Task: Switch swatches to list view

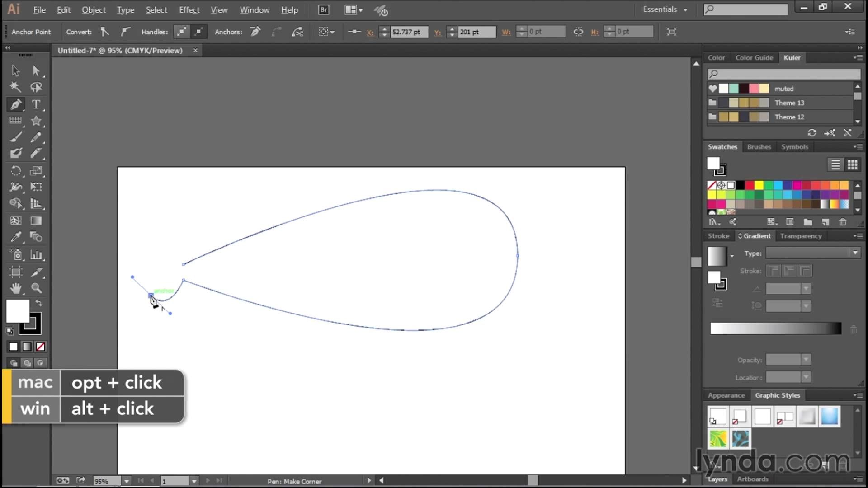Action: 835,165
